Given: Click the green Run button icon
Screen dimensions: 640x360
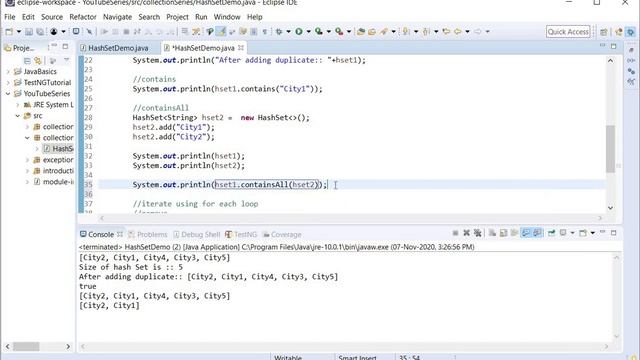Looking at the screenshot, I should (x=299, y=31).
